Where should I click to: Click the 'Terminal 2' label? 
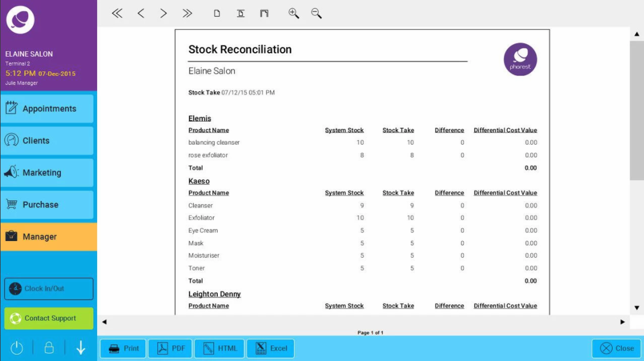click(x=17, y=64)
